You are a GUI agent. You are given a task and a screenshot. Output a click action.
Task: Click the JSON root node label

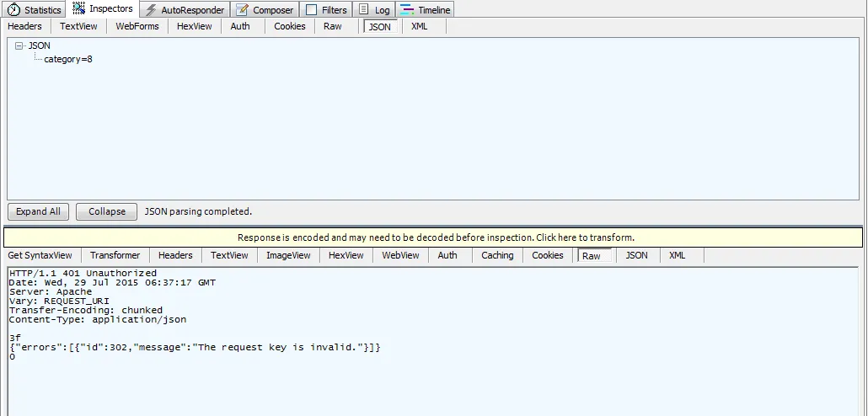pyautogui.click(x=40, y=46)
